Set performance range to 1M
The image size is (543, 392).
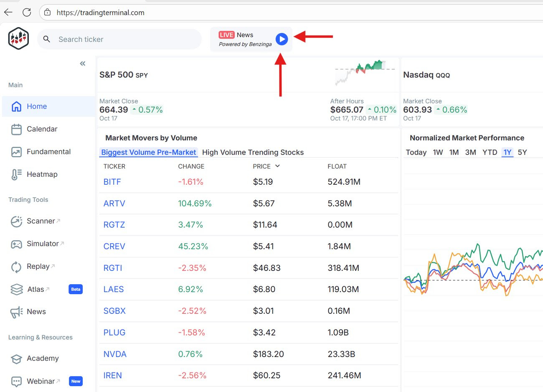point(454,153)
